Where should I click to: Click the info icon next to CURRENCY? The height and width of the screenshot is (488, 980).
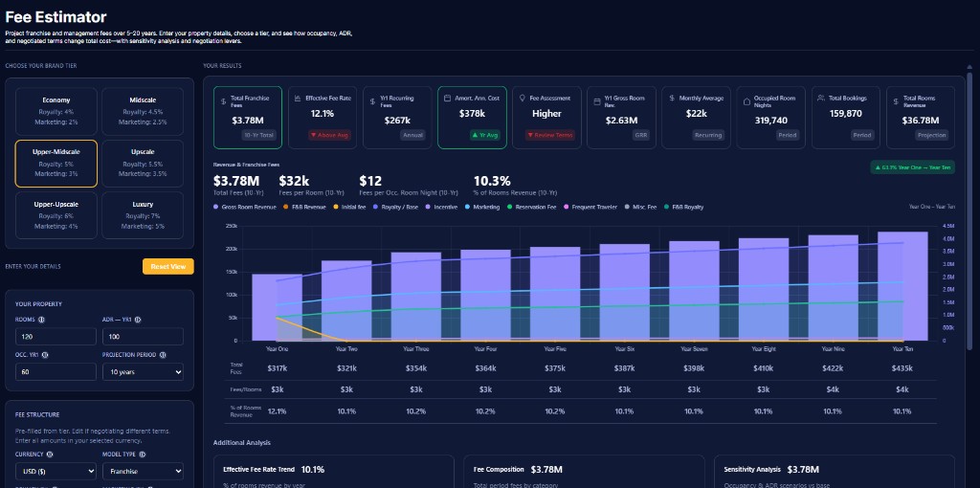tap(50, 455)
